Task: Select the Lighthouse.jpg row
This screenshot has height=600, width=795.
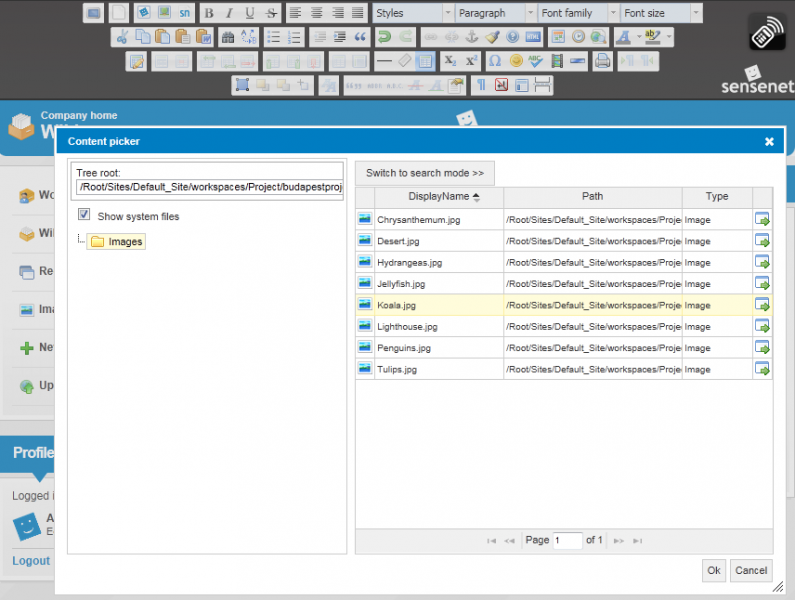Action: pos(564,327)
